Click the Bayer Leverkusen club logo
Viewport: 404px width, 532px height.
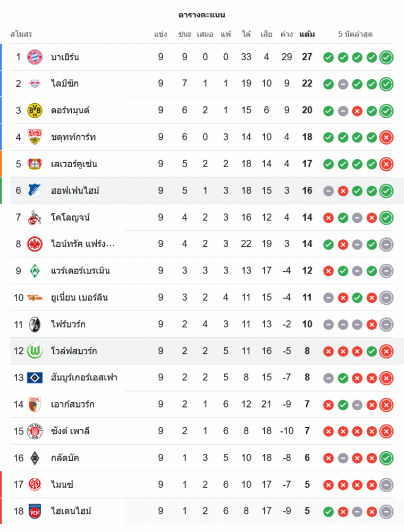35,164
